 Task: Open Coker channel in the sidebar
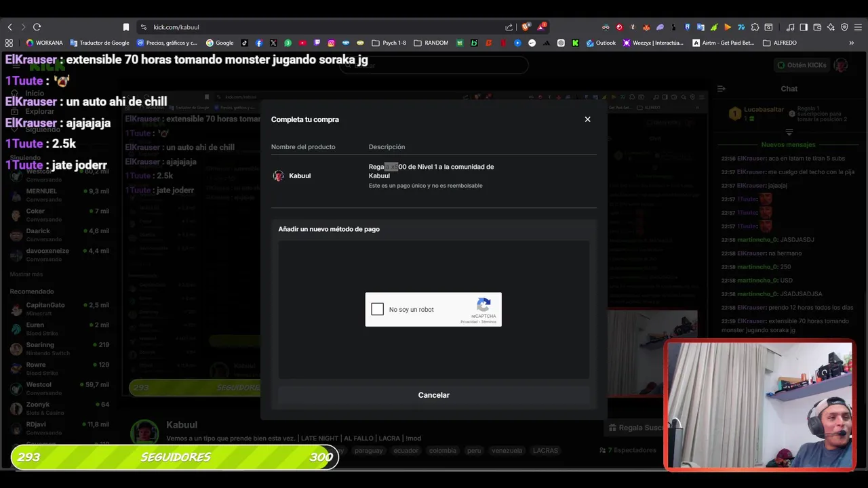[60, 215]
